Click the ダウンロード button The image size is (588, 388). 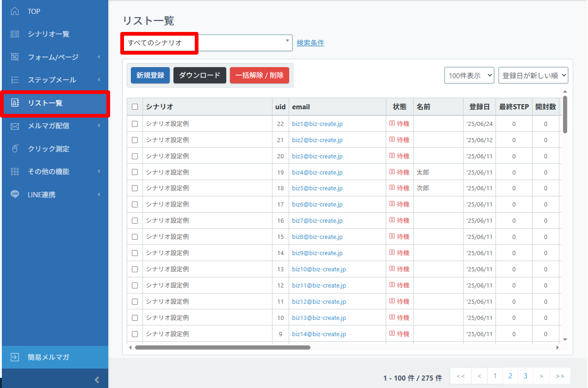(200, 75)
